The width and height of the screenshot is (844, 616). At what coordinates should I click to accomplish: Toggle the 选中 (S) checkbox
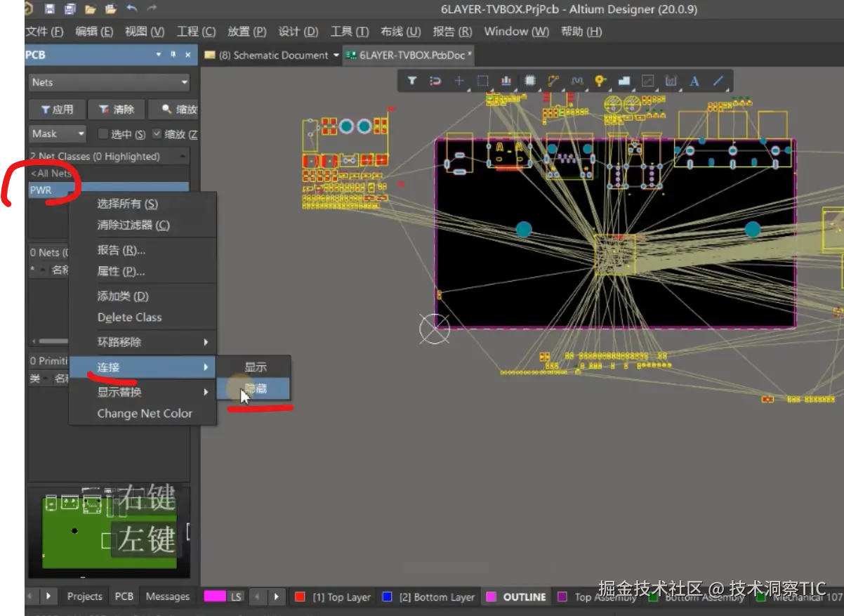[103, 133]
